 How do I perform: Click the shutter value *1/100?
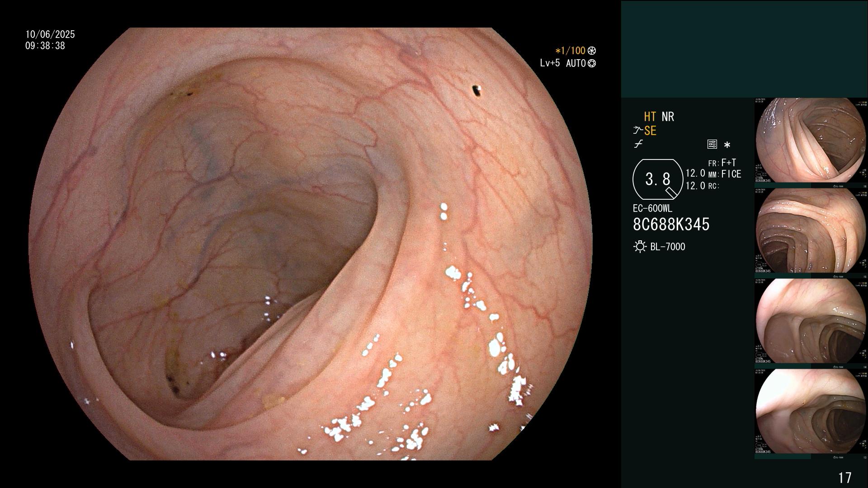coord(570,51)
